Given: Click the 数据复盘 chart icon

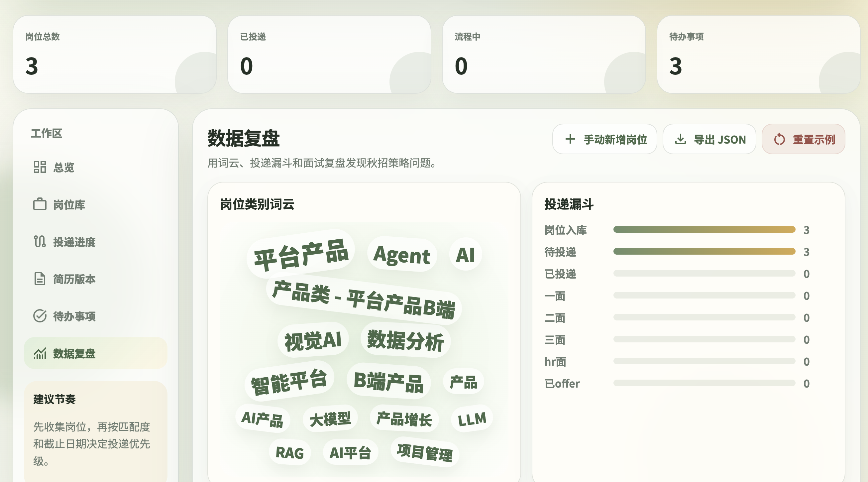Looking at the screenshot, I should (x=40, y=353).
